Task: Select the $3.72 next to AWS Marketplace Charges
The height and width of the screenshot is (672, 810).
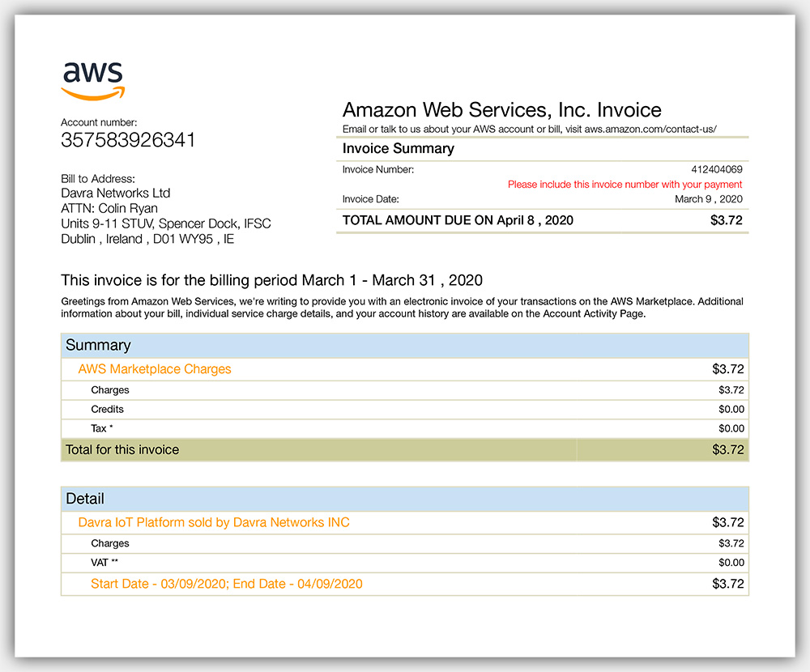Action: coord(728,369)
